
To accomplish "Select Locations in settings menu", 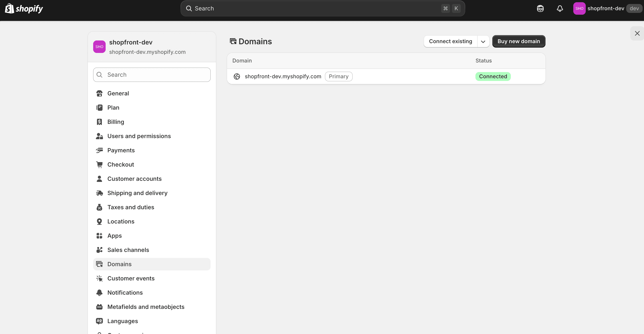I will (152, 222).
